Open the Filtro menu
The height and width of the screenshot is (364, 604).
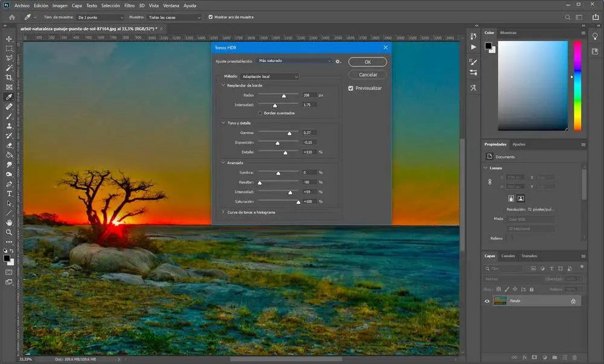(129, 5)
